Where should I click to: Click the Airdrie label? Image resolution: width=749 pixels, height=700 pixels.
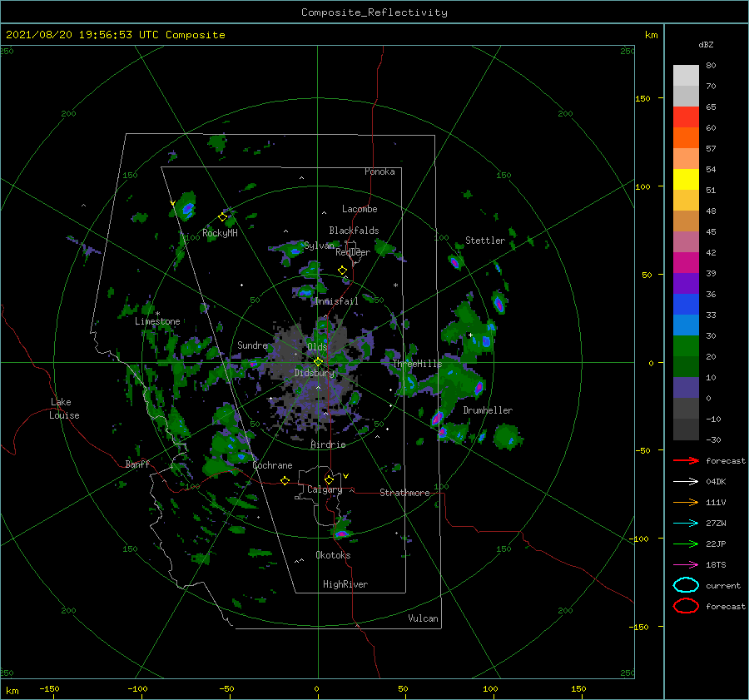[x=328, y=444]
